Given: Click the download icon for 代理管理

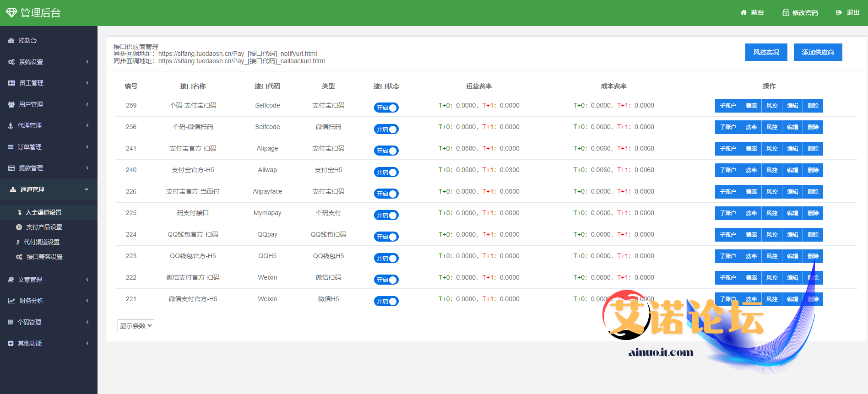Looking at the screenshot, I should click(x=11, y=125).
